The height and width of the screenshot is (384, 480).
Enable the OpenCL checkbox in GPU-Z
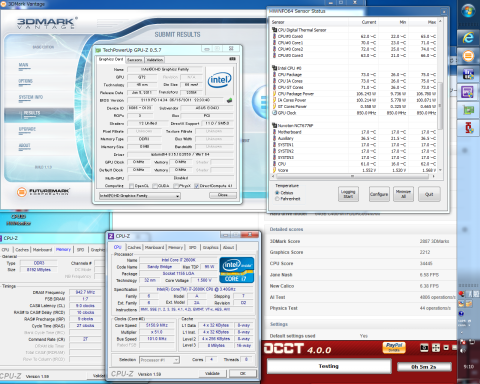[131, 186]
